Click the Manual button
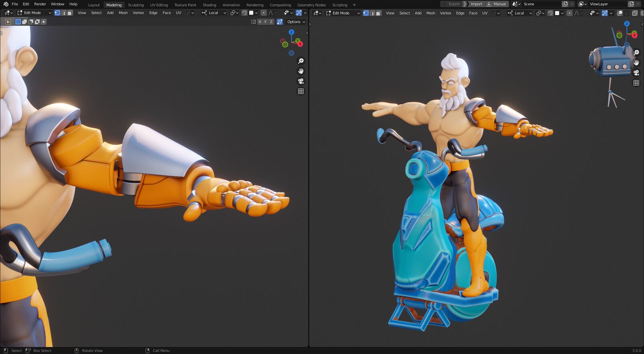644x354 pixels. pos(497,4)
